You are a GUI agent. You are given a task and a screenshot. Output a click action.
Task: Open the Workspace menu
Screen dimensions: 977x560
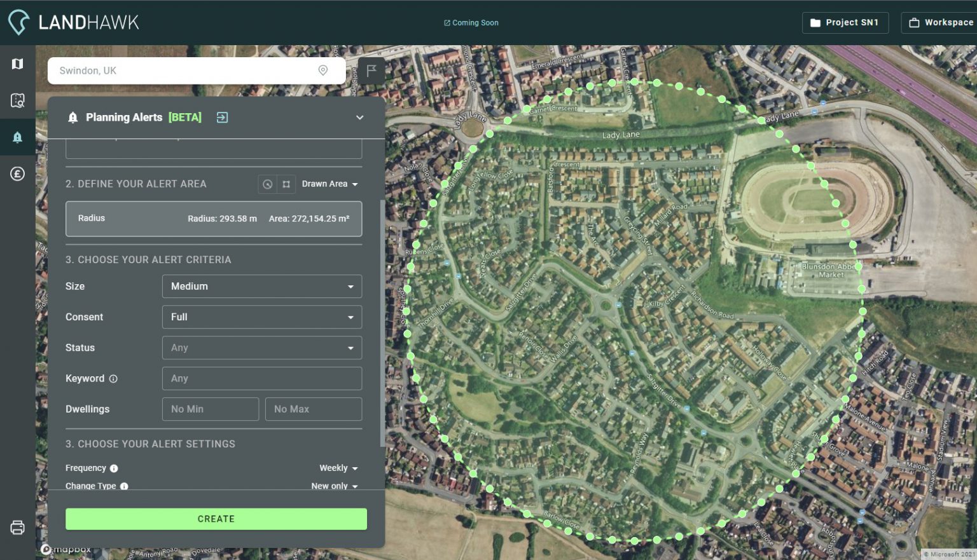(941, 22)
